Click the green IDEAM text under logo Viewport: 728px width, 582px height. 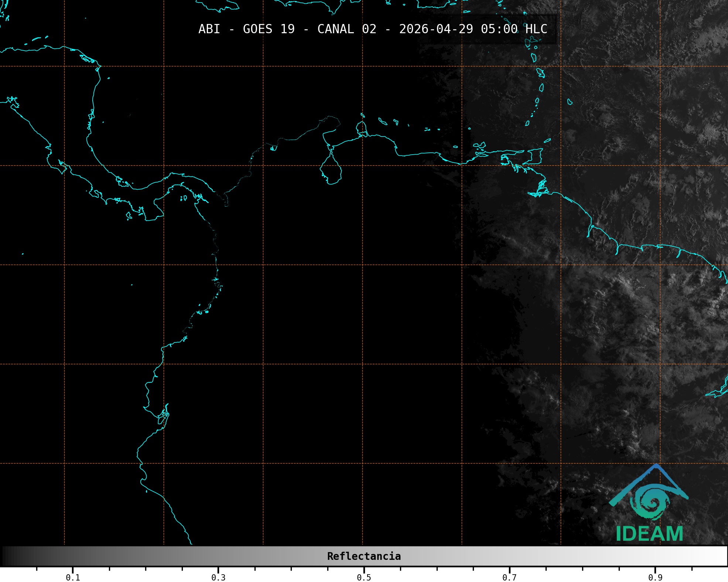pyautogui.click(x=649, y=534)
